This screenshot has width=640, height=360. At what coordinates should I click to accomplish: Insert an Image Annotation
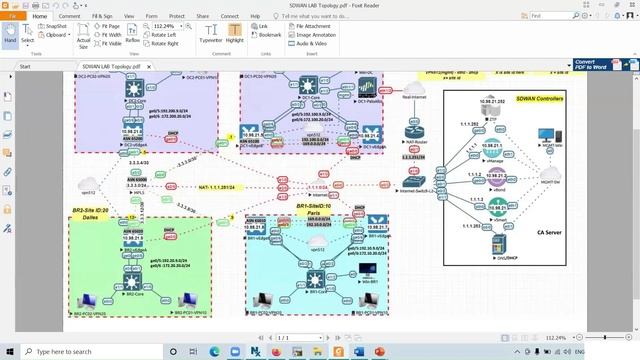click(x=312, y=35)
